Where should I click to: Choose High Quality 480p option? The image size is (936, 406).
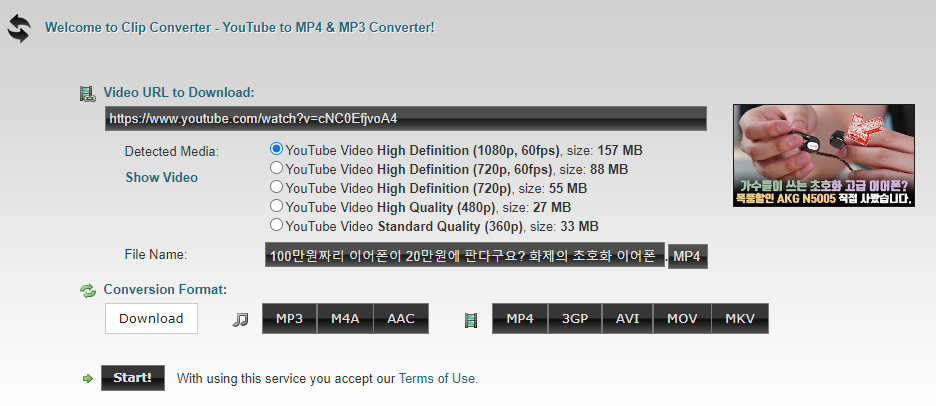coord(276,206)
